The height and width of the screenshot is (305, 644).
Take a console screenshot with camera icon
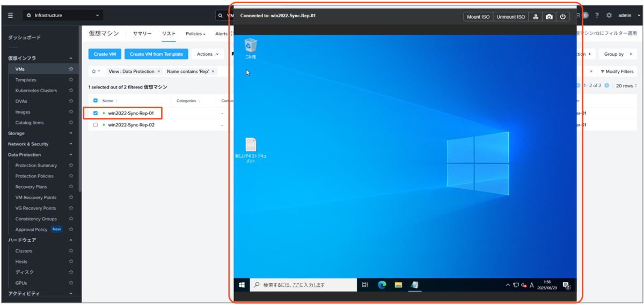(549, 17)
